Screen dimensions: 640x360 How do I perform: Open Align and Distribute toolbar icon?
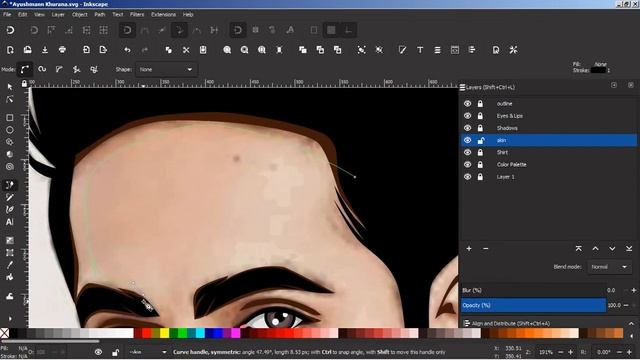472,50
